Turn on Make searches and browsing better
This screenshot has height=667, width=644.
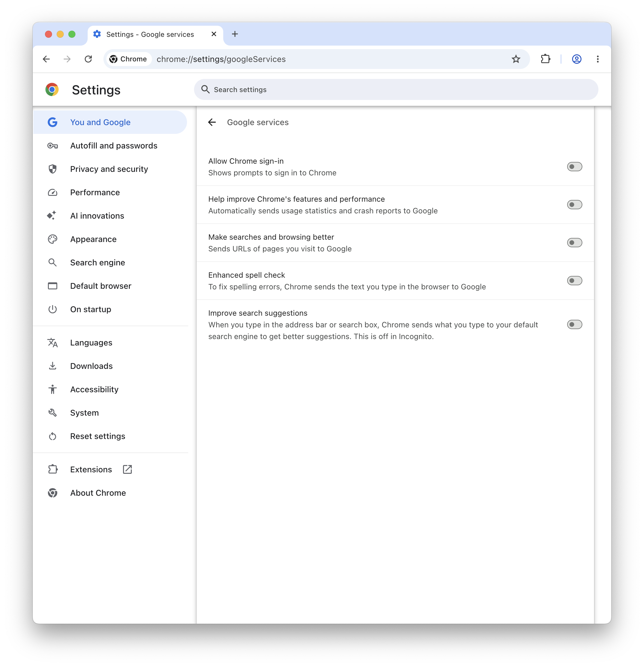point(574,243)
